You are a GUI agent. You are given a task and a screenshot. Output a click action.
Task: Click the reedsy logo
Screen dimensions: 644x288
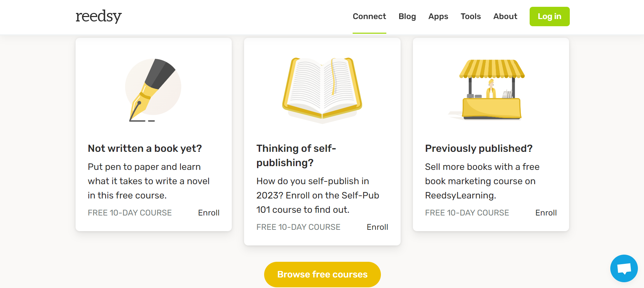98,16
